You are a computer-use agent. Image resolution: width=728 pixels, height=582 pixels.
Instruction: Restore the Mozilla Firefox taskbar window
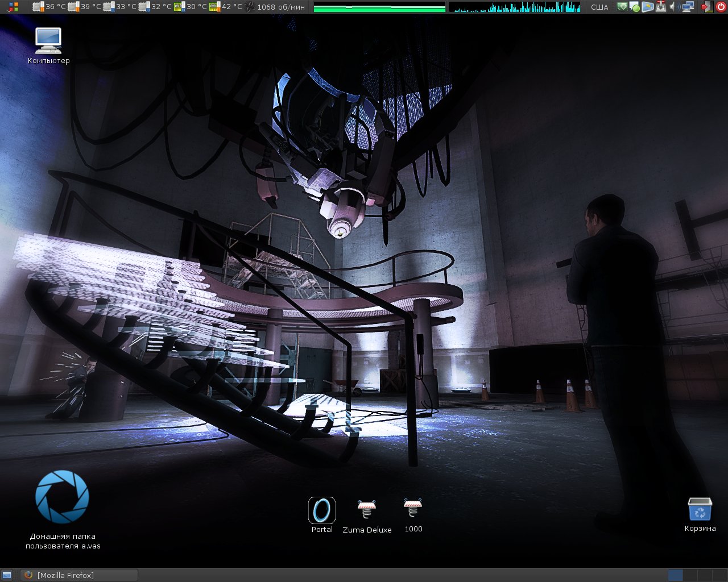[79, 575]
